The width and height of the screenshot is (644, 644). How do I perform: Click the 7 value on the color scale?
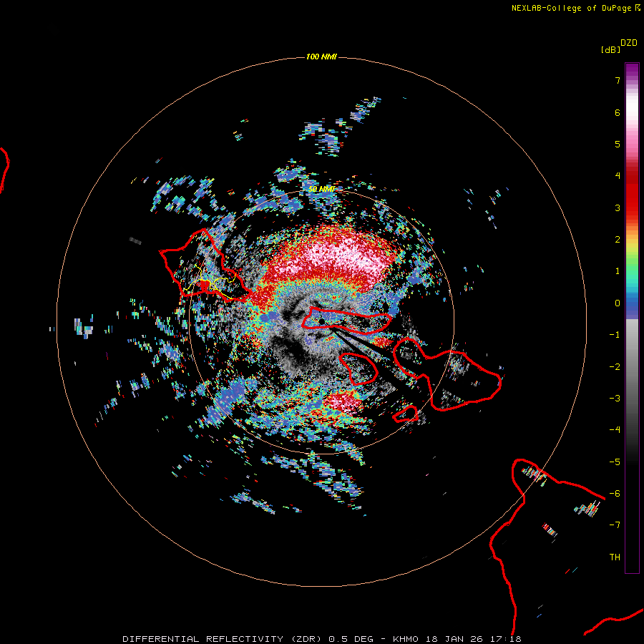click(x=618, y=80)
